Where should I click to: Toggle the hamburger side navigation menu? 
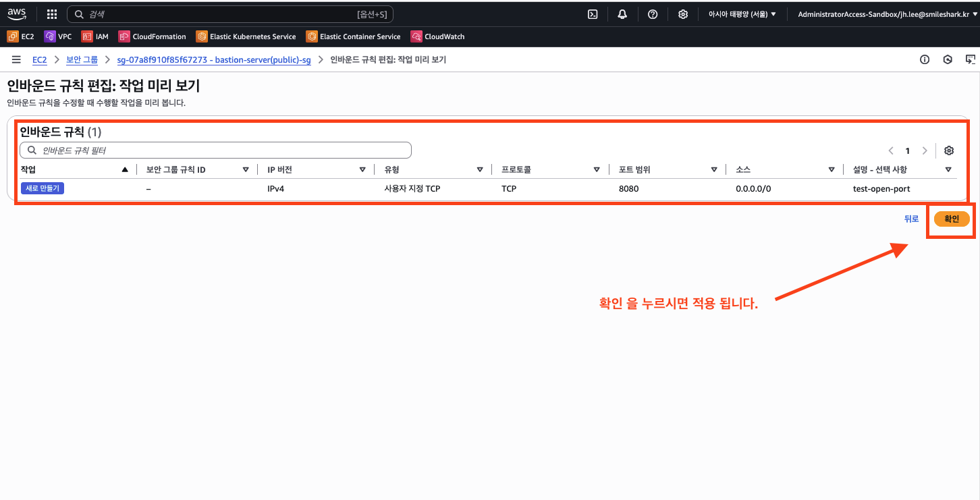point(16,60)
